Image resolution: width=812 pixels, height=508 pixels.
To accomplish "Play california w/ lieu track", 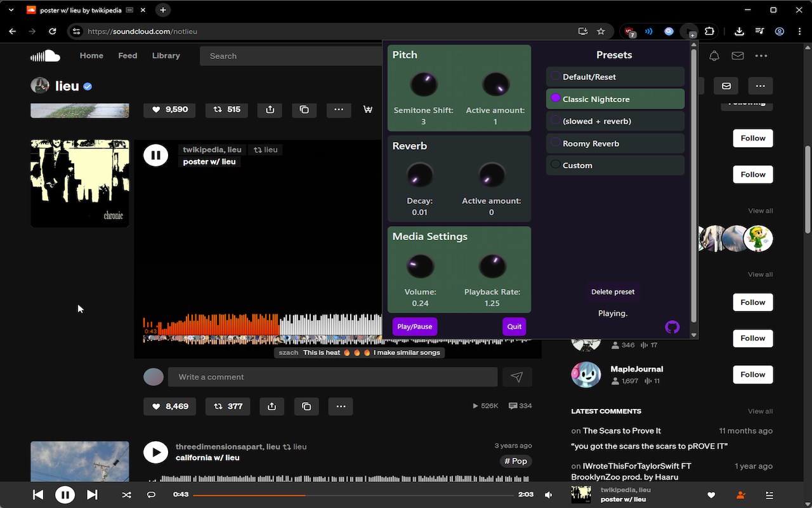I will click(155, 453).
